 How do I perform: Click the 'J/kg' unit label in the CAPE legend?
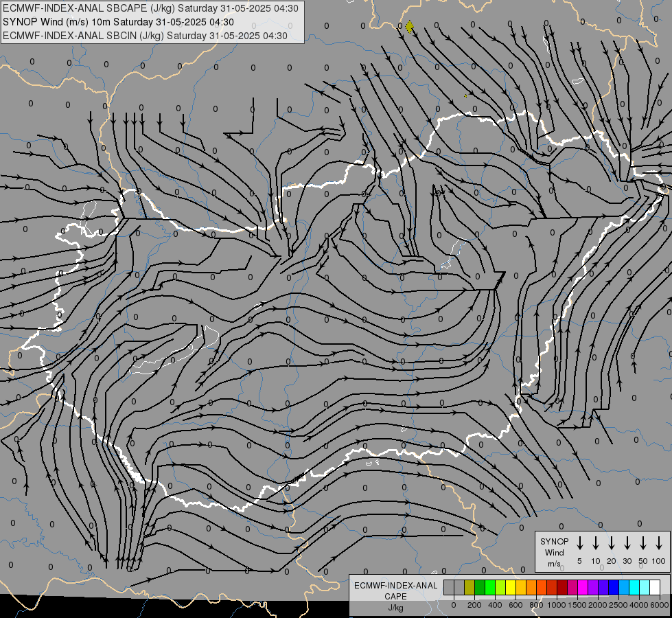point(395,608)
